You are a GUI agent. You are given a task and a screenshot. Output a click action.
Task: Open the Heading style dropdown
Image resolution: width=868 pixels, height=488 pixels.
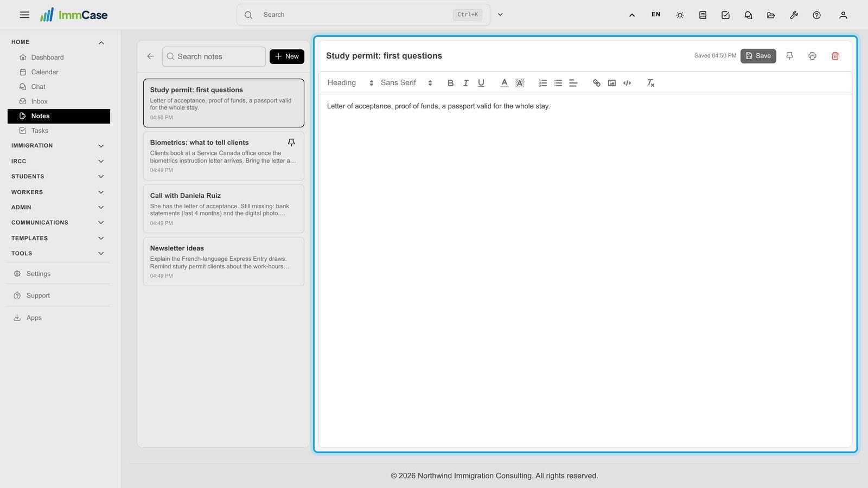tap(350, 83)
